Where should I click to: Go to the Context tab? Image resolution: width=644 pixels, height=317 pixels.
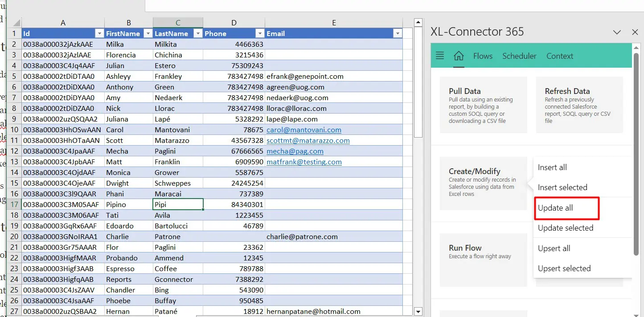click(x=560, y=56)
